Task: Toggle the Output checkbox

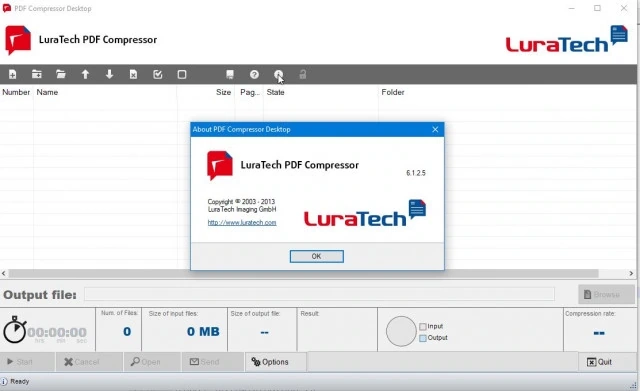Action: 423,338
